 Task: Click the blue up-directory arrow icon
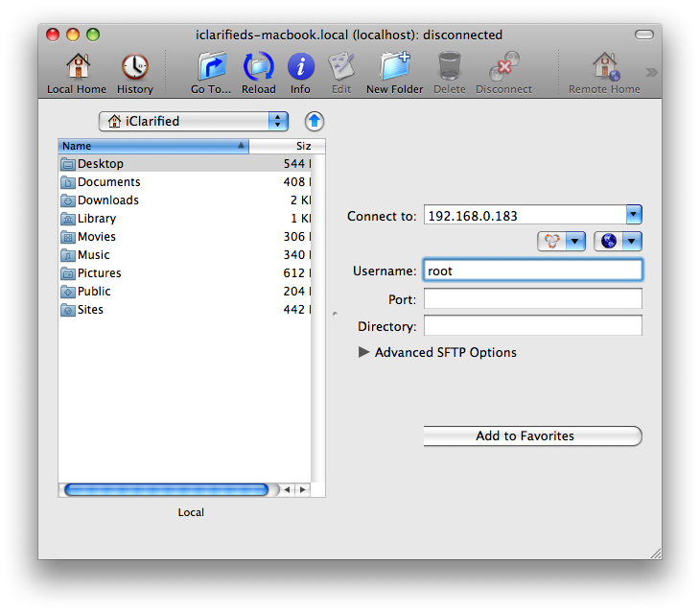coord(315,121)
